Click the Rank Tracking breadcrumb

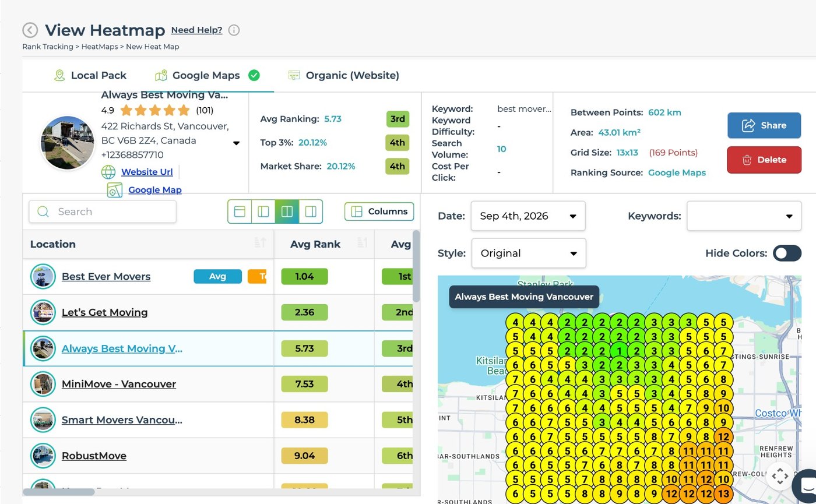tap(48, 47)
